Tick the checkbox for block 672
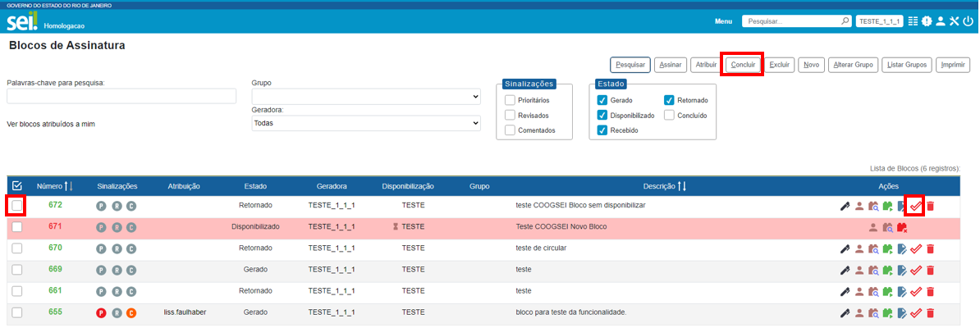 click(17, 206)
